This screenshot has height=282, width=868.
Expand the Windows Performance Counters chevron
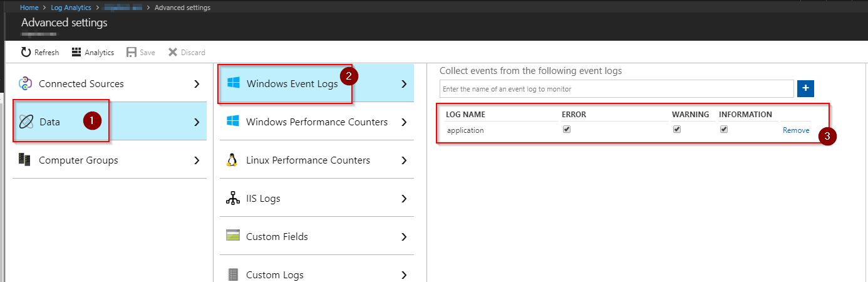click(x=404, y=122)
